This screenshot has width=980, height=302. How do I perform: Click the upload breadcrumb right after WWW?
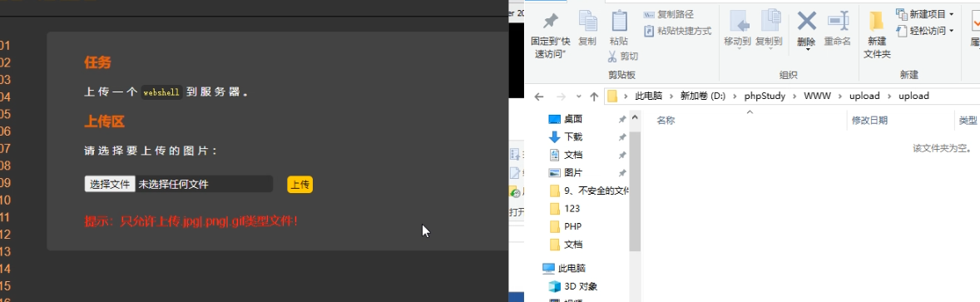tap(864, 97)
